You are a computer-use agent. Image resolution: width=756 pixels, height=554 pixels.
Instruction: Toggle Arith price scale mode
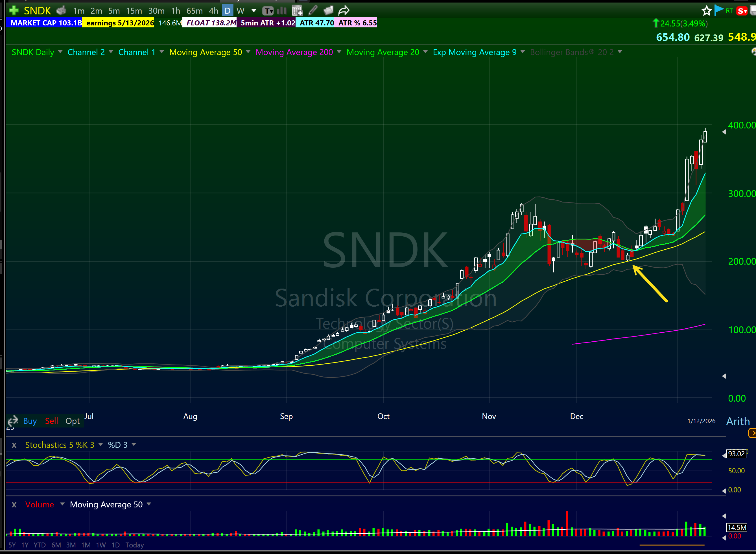(x=738, y=421)
